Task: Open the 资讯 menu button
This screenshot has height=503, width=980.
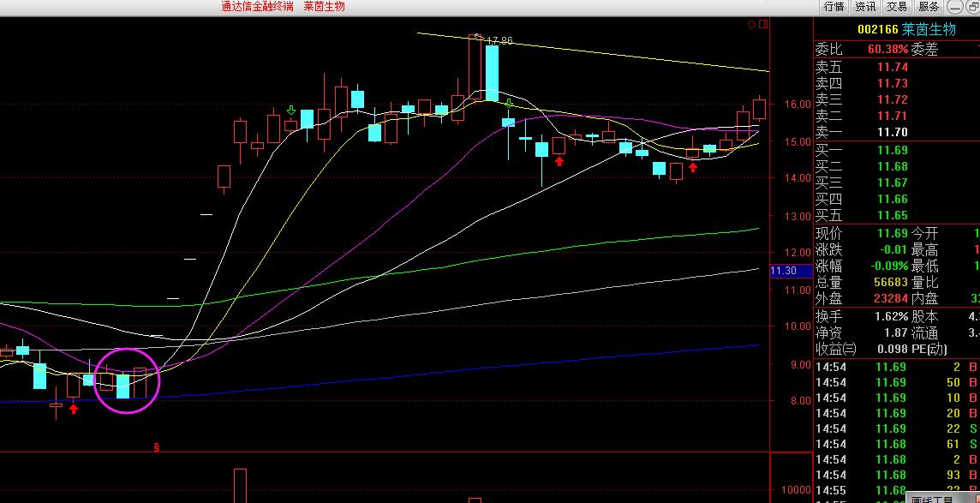Action: pos(865,7)
